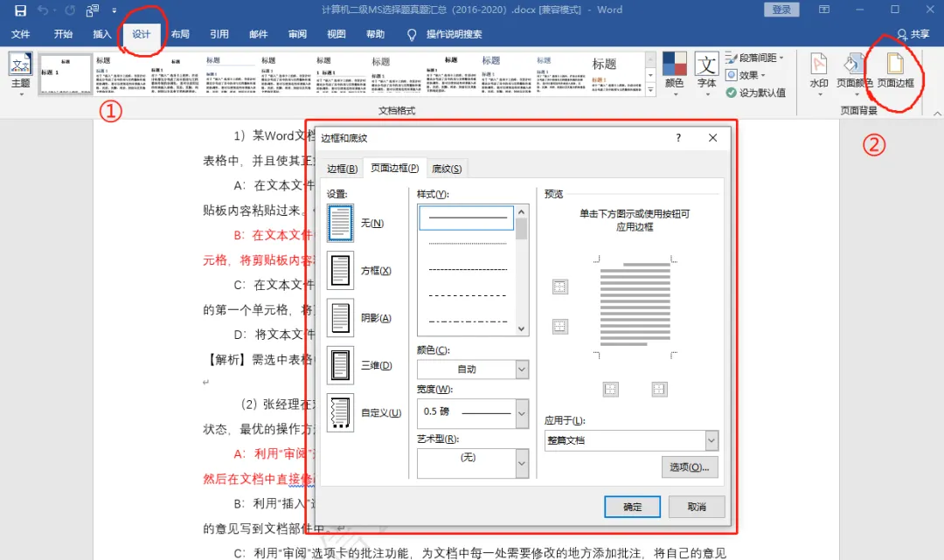Open the 审阅 ribbon tab
The height and width of the screenshot is (560, 944).
(296, 35)
